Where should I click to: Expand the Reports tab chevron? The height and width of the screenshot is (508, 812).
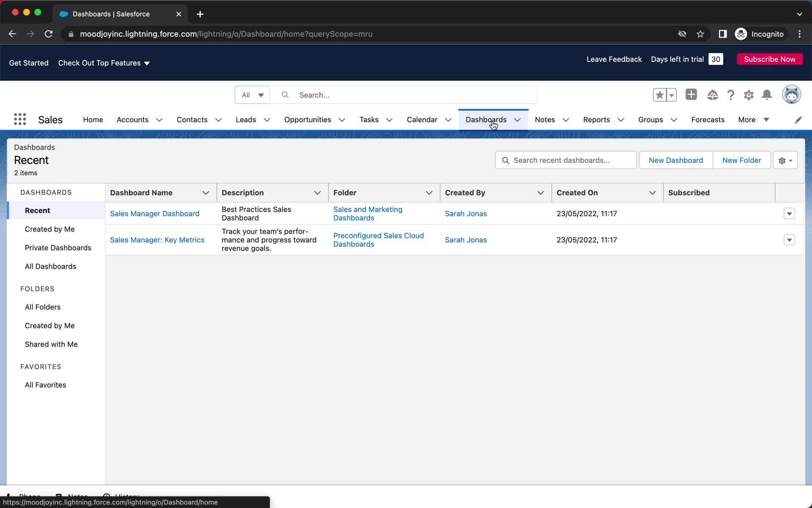tap(621, 120)
